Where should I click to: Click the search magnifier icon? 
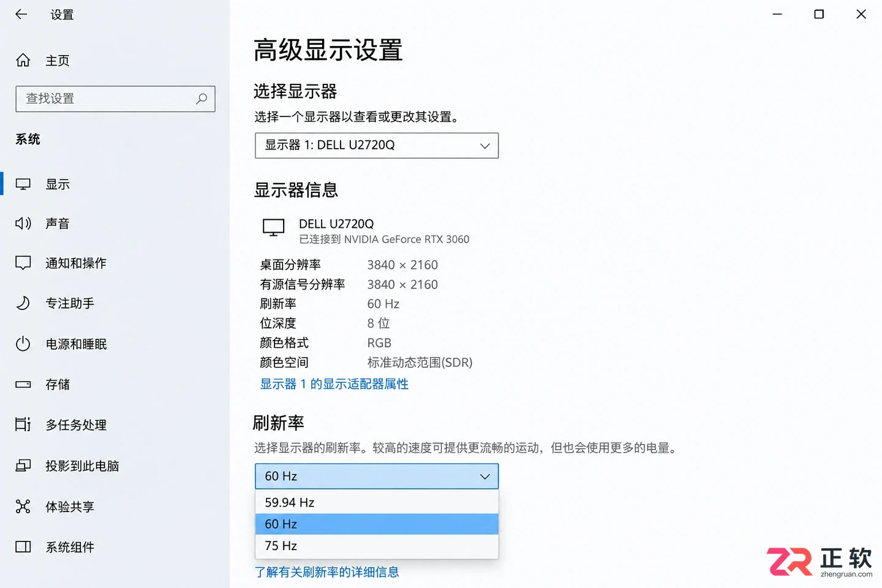click(x=202, y=99)
